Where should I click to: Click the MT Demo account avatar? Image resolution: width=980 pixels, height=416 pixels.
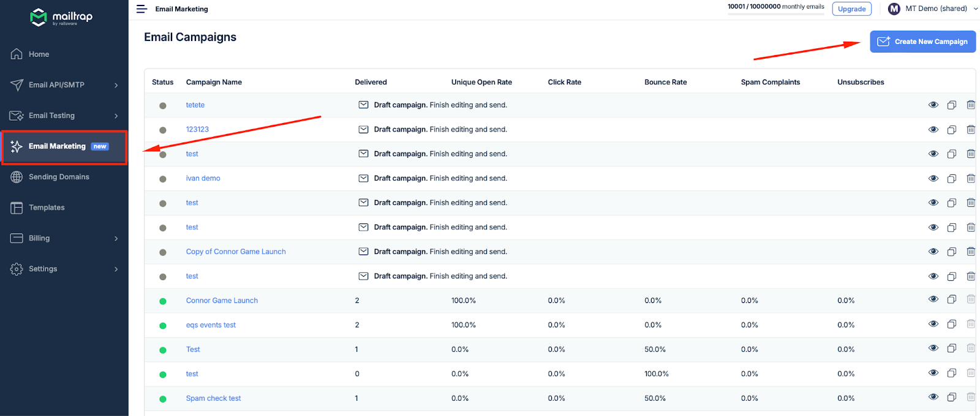(x=894, y=9)
